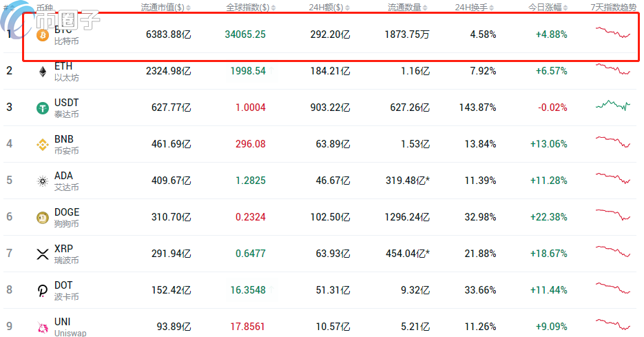Open the UNI Uniswap coin link
The width and height of the screenshot is (644, 337).
pyautogui.click(x=70, y=327)
